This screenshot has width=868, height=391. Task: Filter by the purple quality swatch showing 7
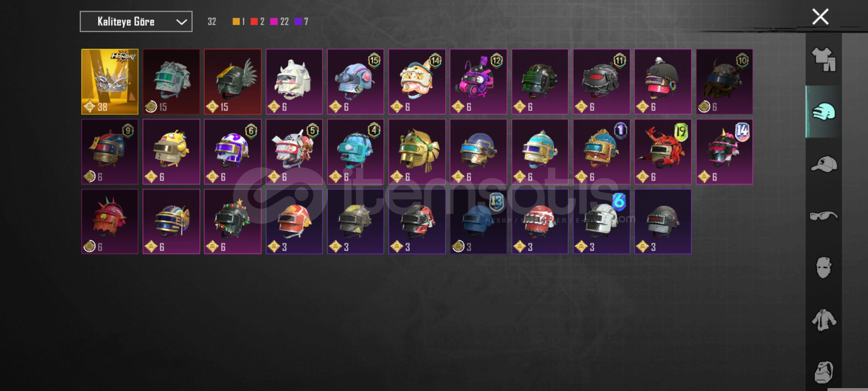coord(298,22)
